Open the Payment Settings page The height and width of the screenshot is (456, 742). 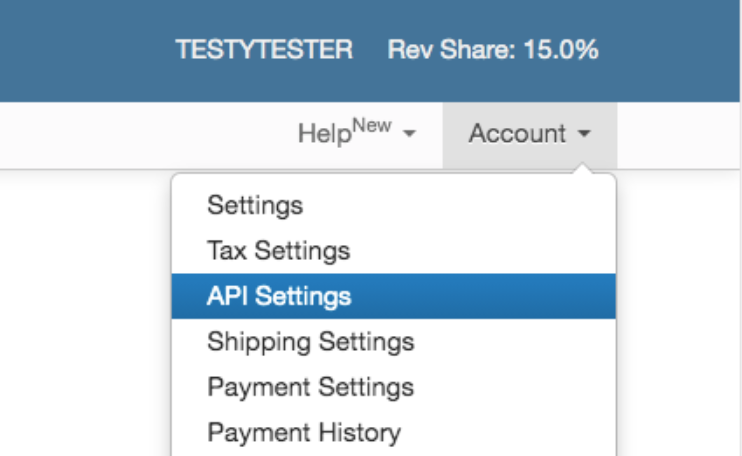(x=310, y=386)
